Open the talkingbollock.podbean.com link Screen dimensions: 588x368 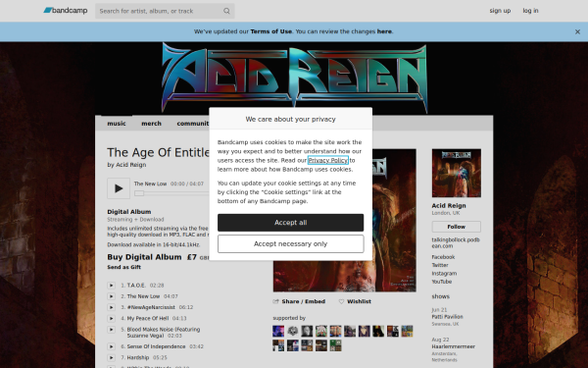click(x=456, y=243)
